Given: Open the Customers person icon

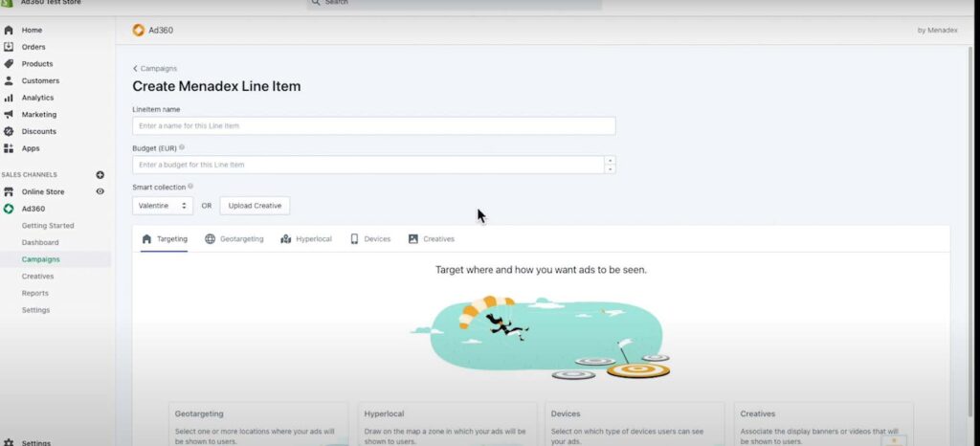Looking at the screenshot, I should pyautogui.click(x=8, y=80).
